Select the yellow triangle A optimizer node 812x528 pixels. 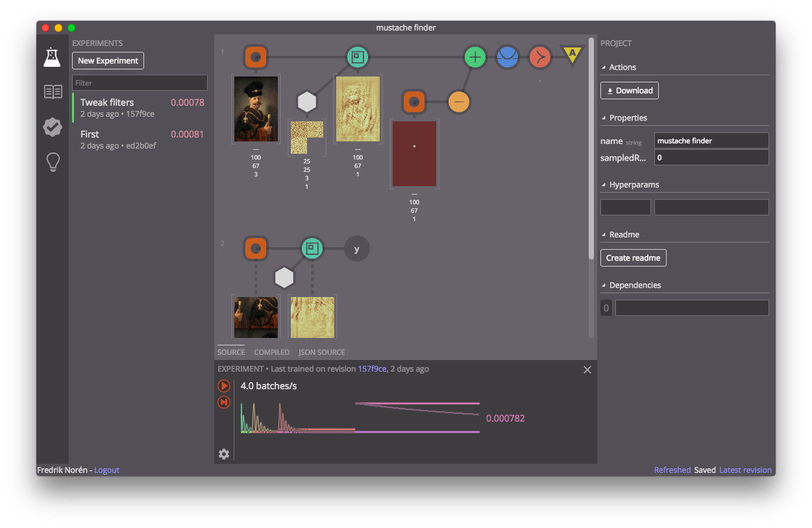(572, 56)
